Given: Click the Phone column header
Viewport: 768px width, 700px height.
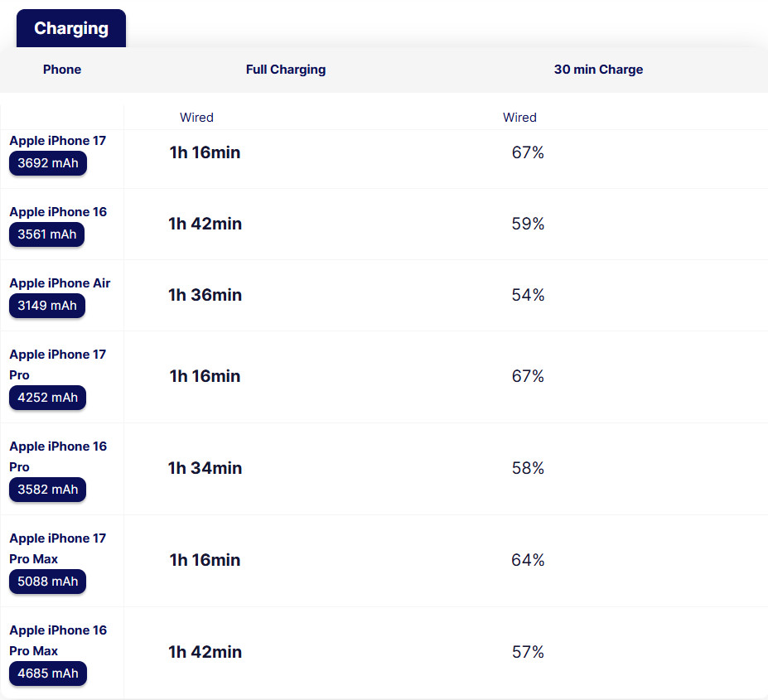Looking at the screenshot, I should tap(62, 70).
